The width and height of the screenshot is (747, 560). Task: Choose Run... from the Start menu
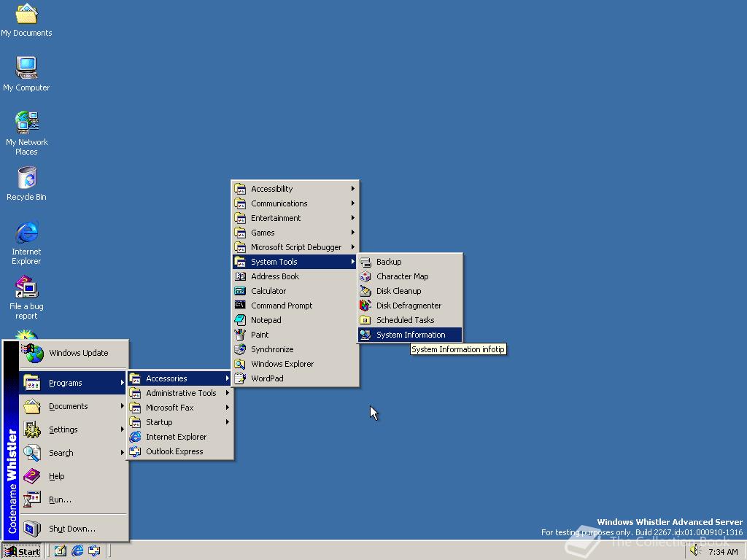(74, 499)
